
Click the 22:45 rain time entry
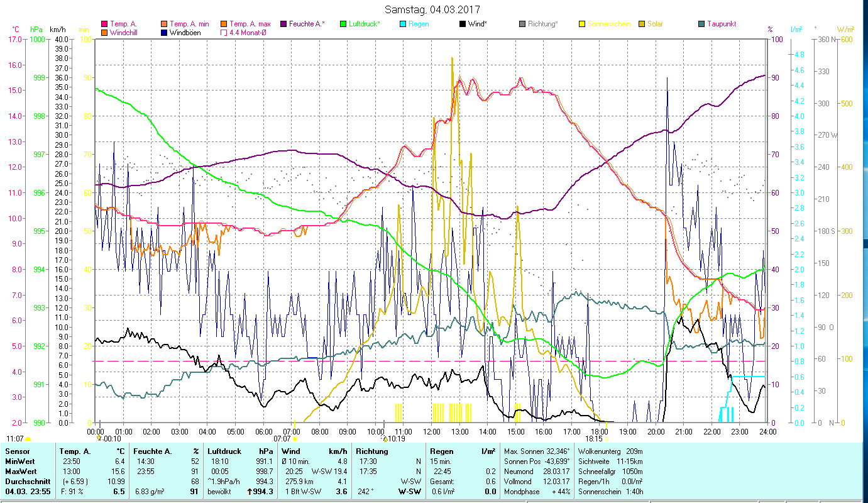[442, 472]
